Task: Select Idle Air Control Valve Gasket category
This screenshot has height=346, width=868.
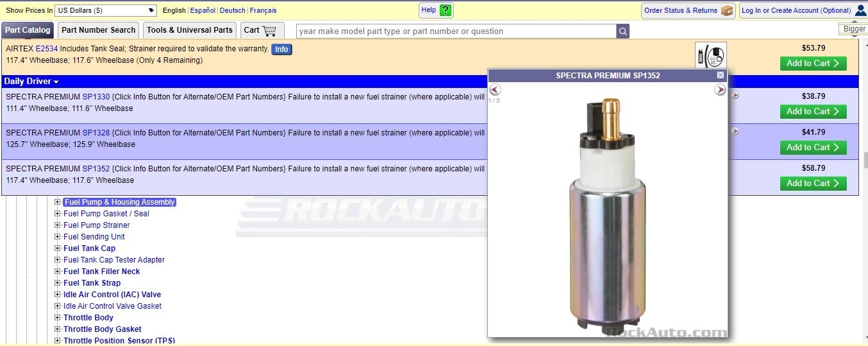Action: pyautogui.click(x=113, y=306)
